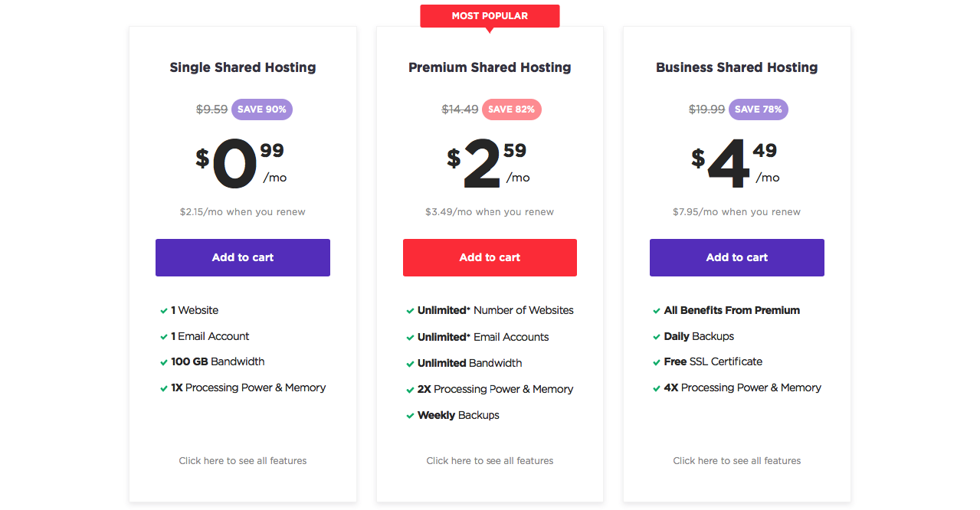Click the SAVE 82% red badge

(x=512, y=110)
